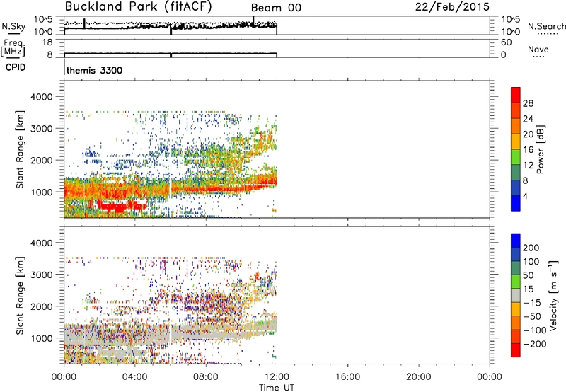This screenshot has height=392, width=566.
Task: Click the "200" tick on Velocity colorbar
Action: [x=531, y=248]
